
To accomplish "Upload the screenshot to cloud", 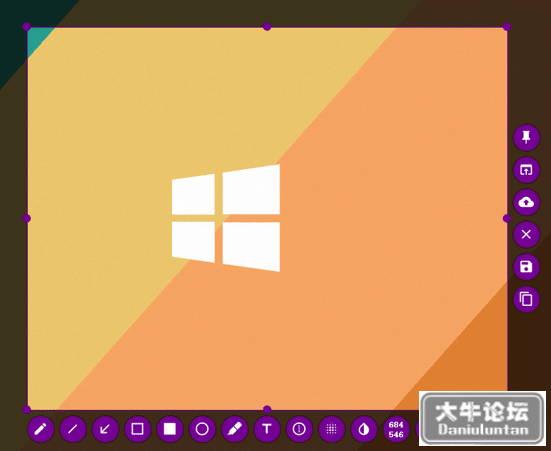I will pos(526,202).
